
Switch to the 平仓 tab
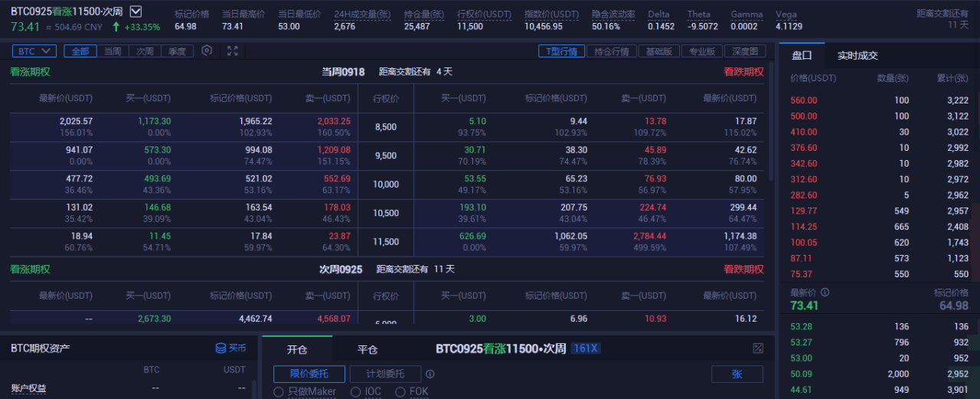pos(367,349)
